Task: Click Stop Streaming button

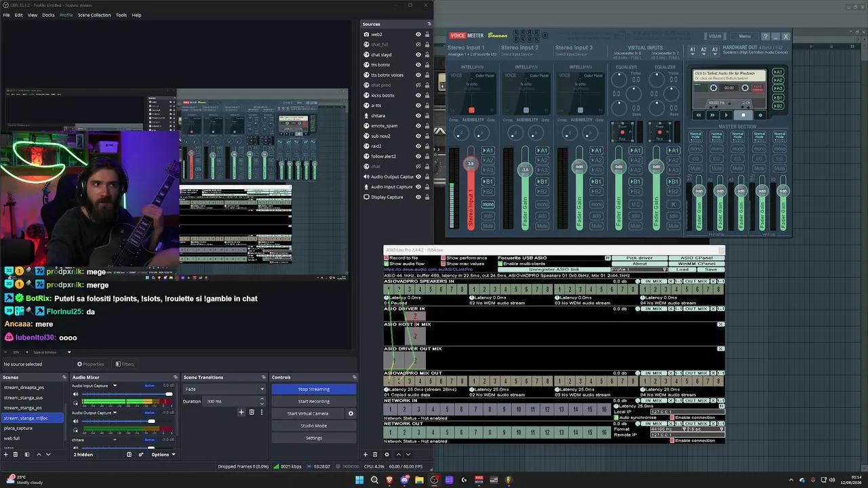Action: (x=314, y=389)
